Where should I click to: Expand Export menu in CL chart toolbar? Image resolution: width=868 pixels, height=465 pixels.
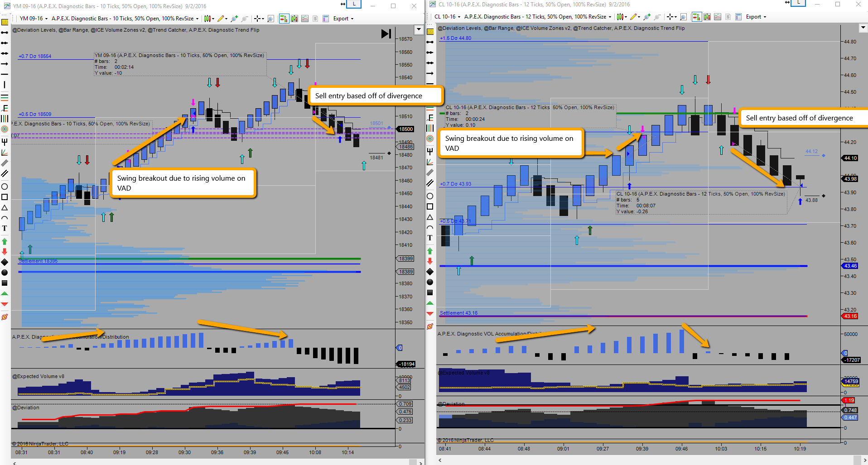pos(756,17)
